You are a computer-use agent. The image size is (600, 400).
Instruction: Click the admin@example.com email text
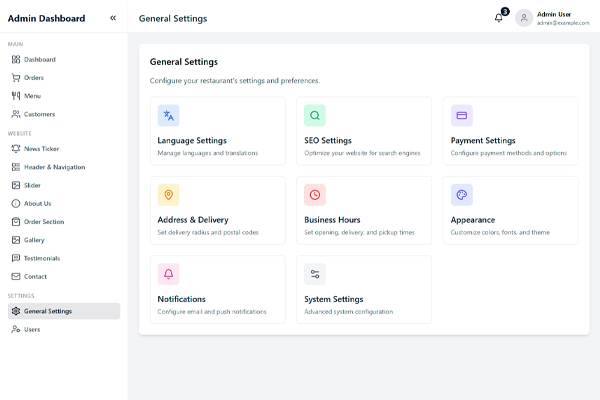[563, 23]
